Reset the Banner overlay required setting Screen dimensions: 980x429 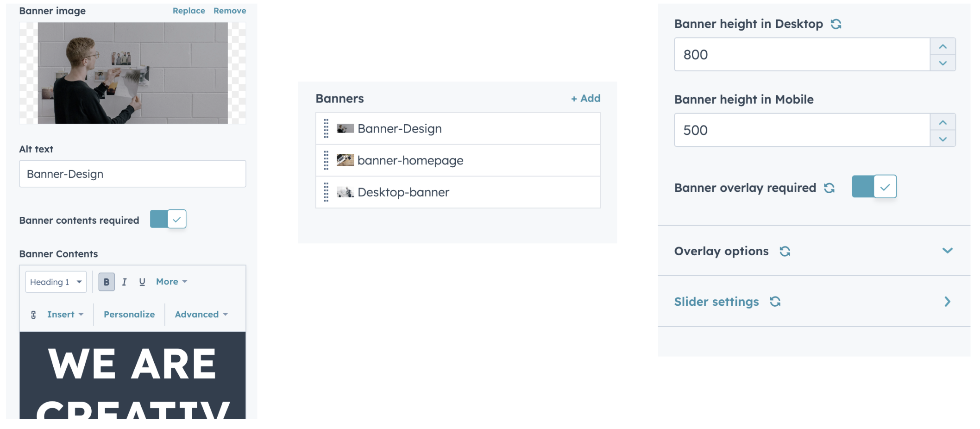coord(829,188)
